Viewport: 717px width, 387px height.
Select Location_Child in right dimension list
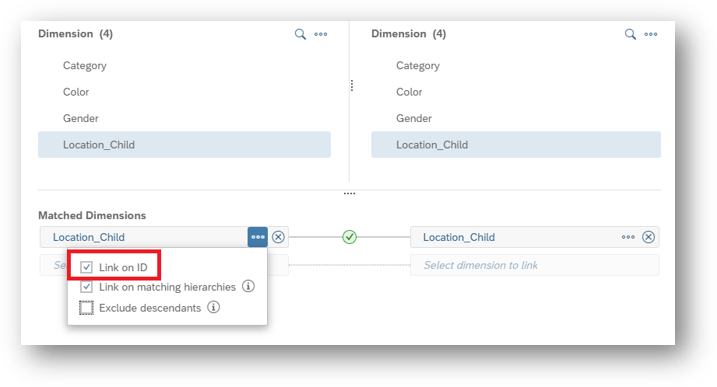click(x=516, y=145)
